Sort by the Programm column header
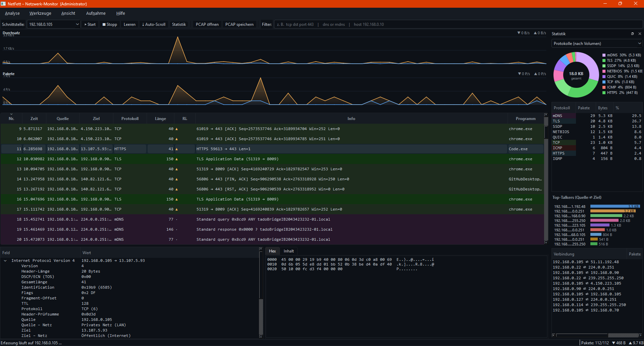Viewport: 644px width, 346px height. pos(526,119)
